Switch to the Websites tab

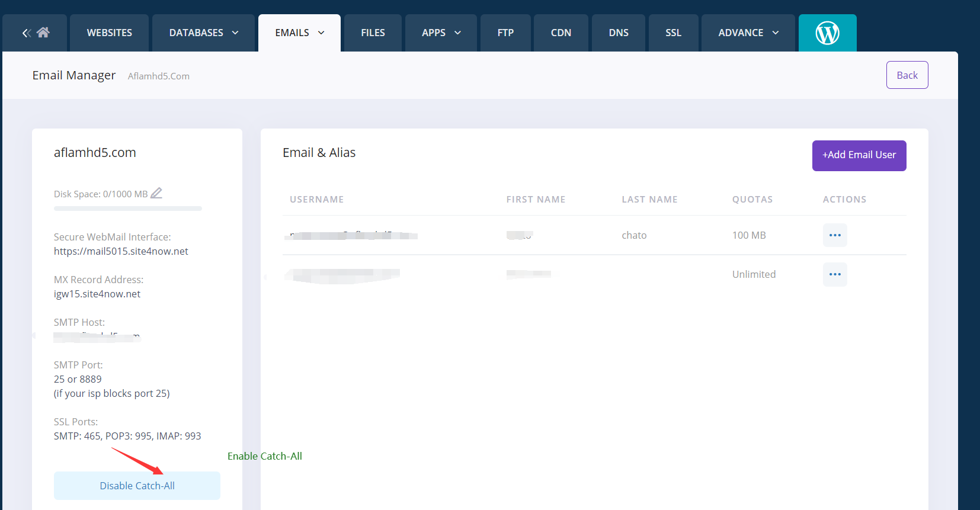(x=109, y=33)
